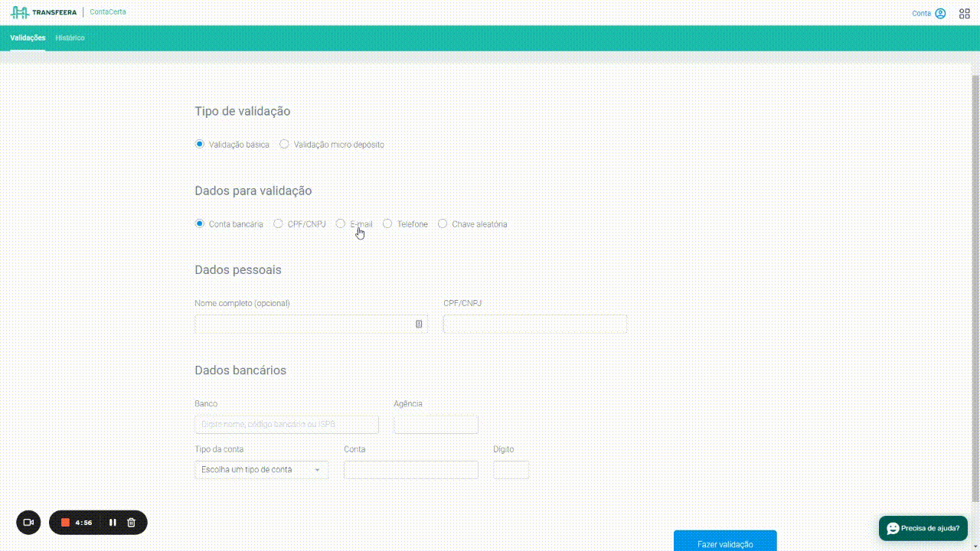Screen dimensions: 980x551
Task: Open the apps grid icon at top right
Action: click(x=964, y=13)
